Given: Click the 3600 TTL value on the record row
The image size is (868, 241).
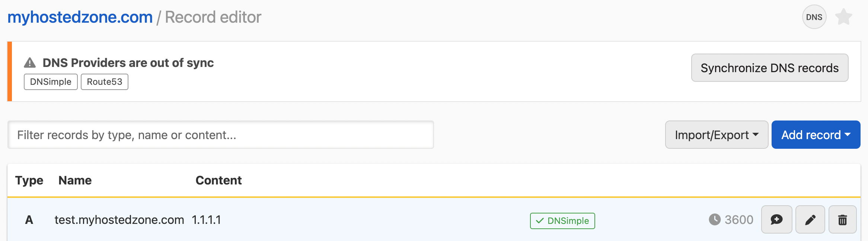Looking at the screenshot, I should (x=739, y=220).
